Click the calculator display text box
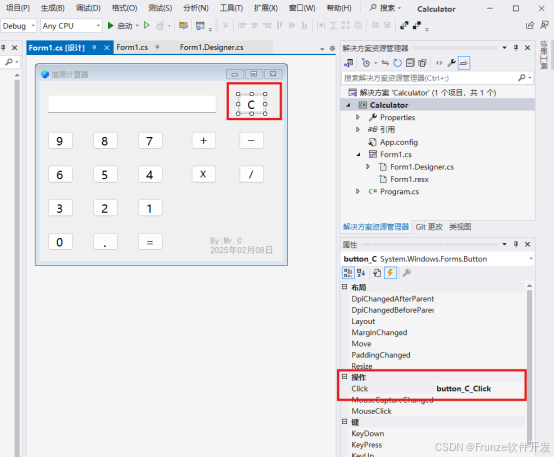This screenshot has height=458, width=554. click(132, 104)
